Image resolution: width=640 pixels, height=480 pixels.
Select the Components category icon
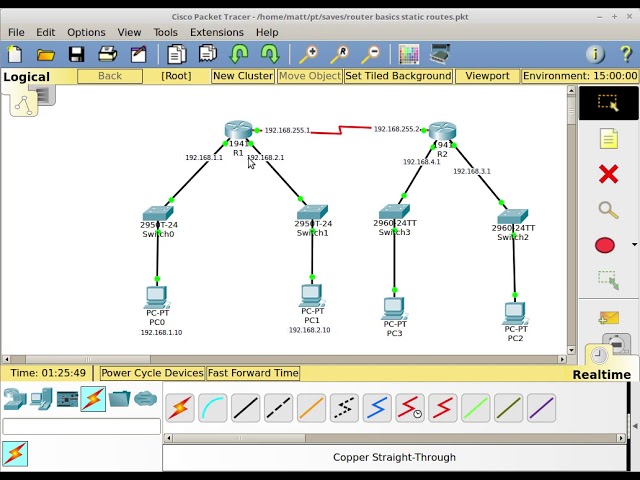67,399
